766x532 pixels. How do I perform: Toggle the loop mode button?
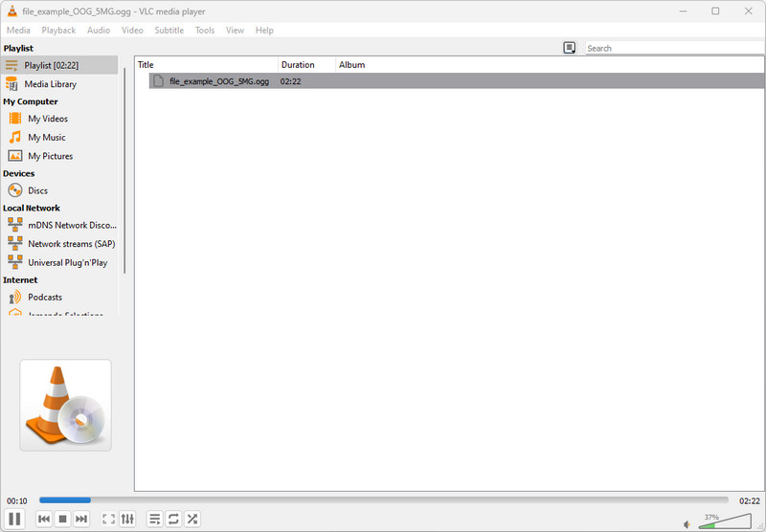pyautogui.click(x=173, y=519)
